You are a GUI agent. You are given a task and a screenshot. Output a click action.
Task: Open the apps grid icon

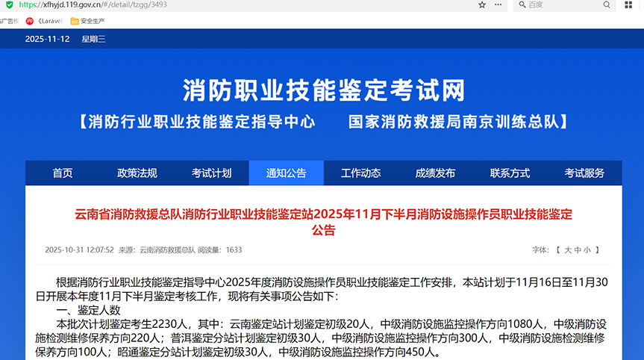click(628, 5)
